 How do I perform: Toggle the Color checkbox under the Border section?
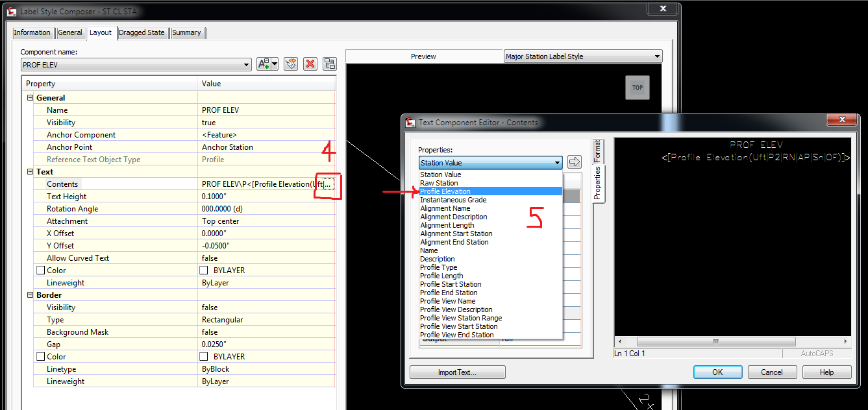click(x=40, y=357)
